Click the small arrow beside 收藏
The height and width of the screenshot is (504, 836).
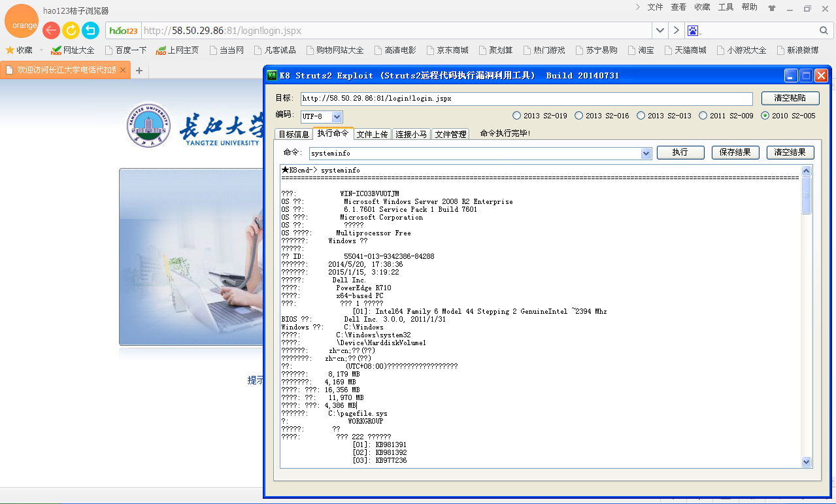41,50
